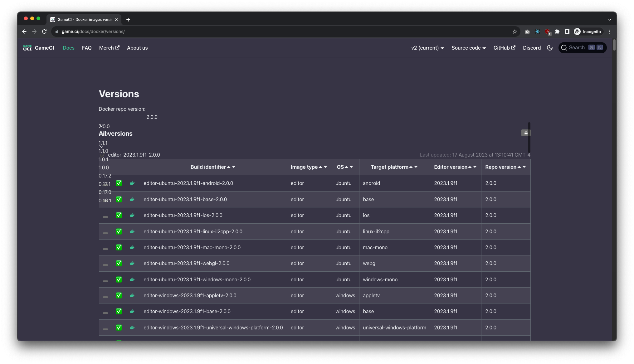Click the GameCI logo icon
The image size is (634, 364).
coord(27,48)
